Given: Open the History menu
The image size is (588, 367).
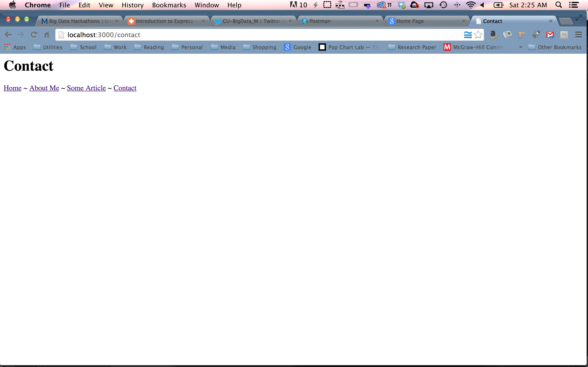Looking at the screenshot, I should (x=133, y=5).
